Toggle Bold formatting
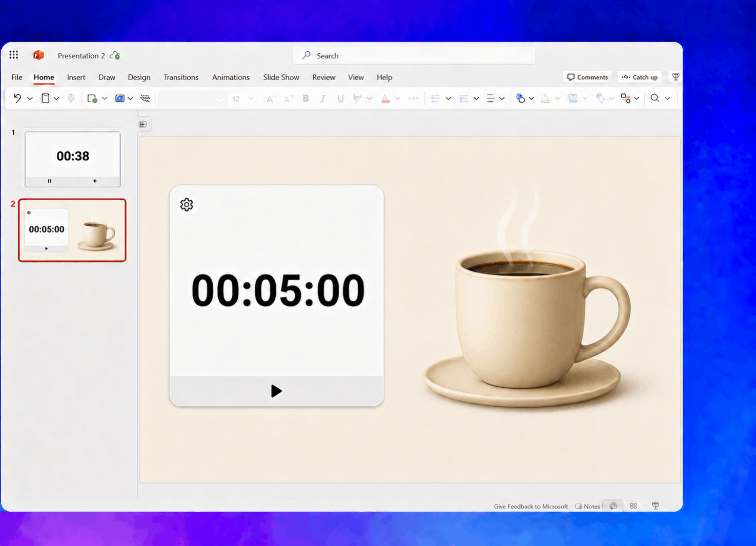This screenshot has width=756, height=546. click(x=305, y=98)
